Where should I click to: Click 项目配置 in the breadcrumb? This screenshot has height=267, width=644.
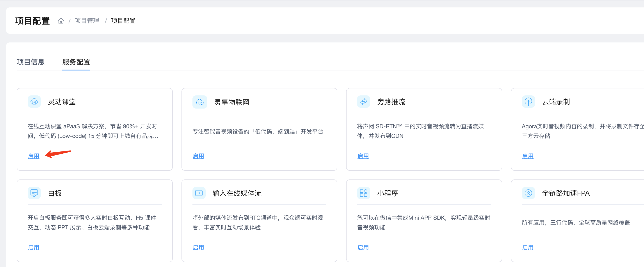tap(123, 21)
